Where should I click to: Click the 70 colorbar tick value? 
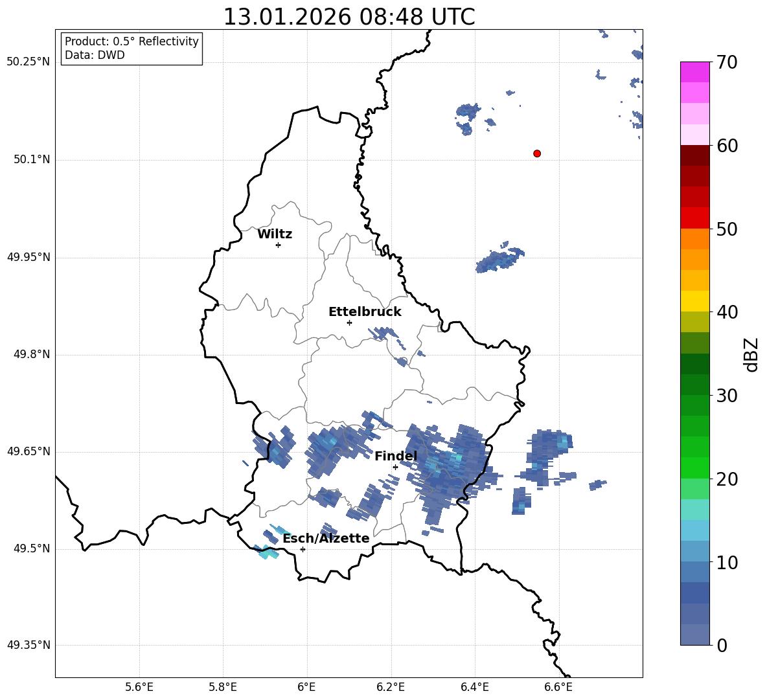[727, 62]
